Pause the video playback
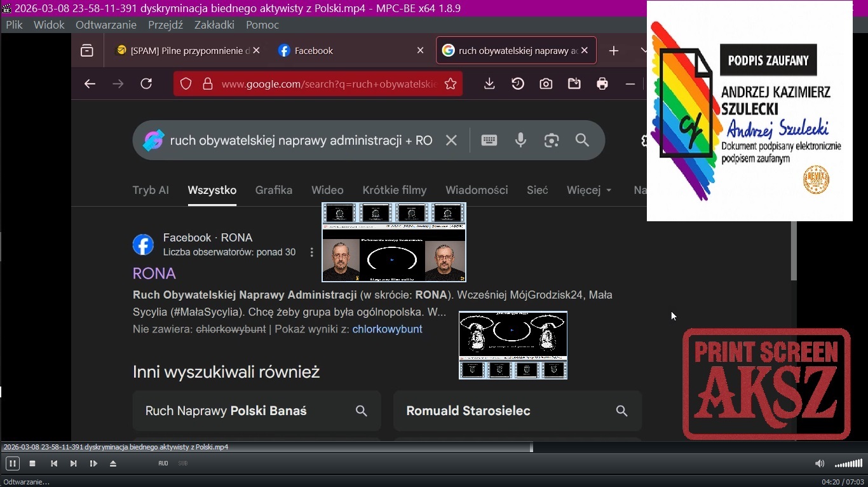Image resolution: width=868 pixels, height=487 pixels. [12, 463]
